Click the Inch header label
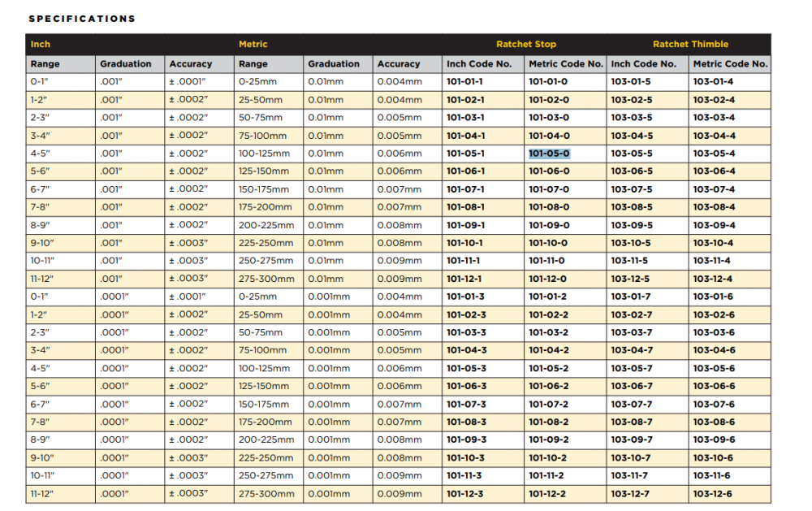Screen dimensions: 812x511 point(41,44)
